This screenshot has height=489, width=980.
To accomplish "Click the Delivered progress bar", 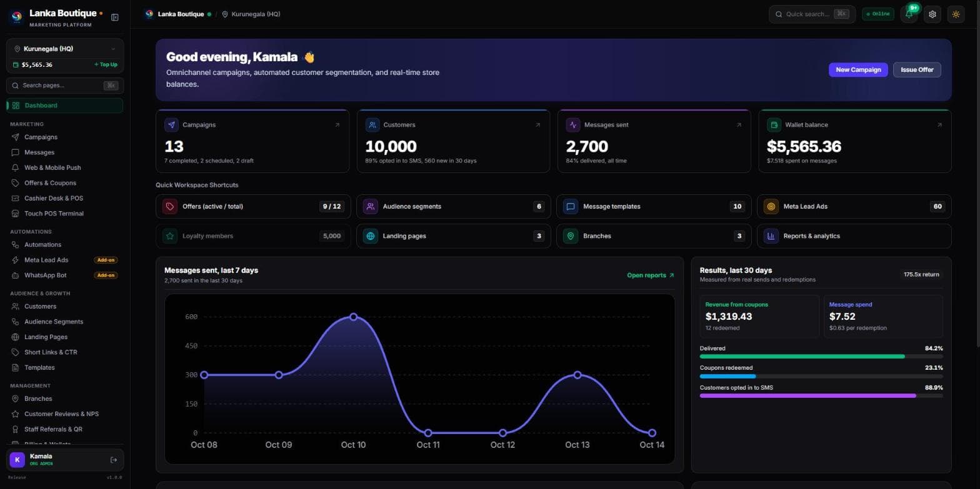I will pos(821,356).
